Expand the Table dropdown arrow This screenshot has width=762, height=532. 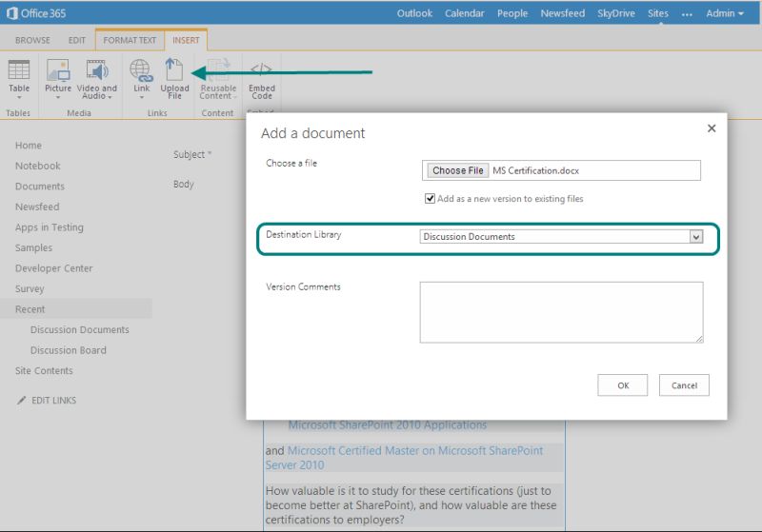[19, 98]
